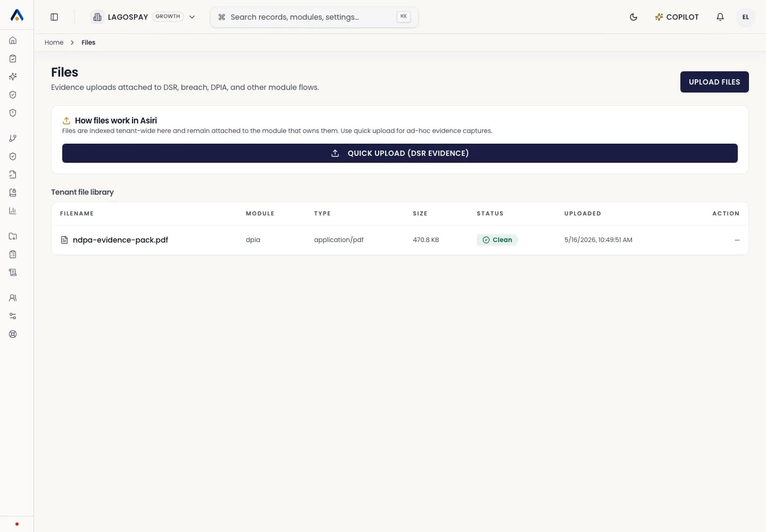Click the 470.8 KB size cell
Viewport: 766px width, 532px height.
click(426, 240)
